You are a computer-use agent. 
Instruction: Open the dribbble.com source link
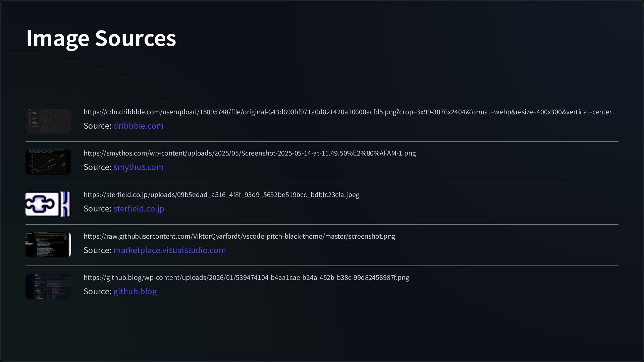(x=138, y=126)
